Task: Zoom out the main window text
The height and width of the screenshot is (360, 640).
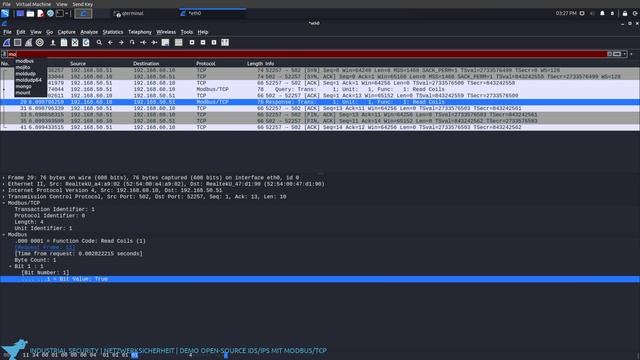Action: [203, 42]
